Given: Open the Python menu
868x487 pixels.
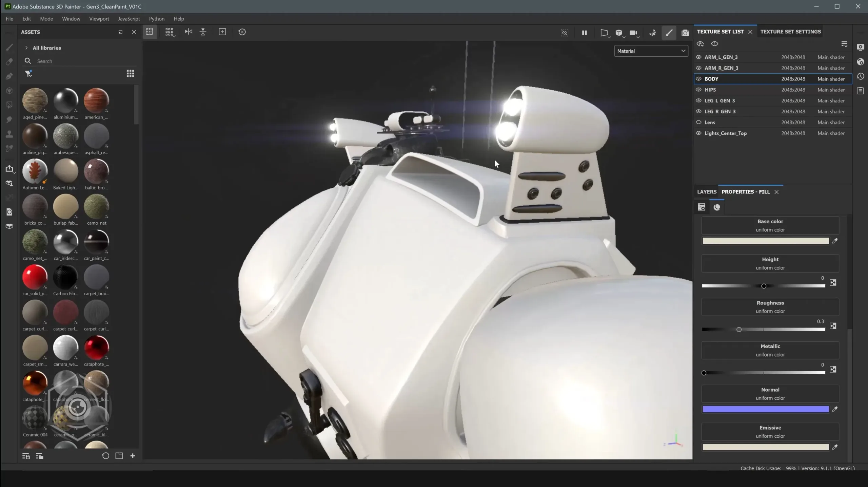Looking at the screenshot, I should (x=156, y=19).
